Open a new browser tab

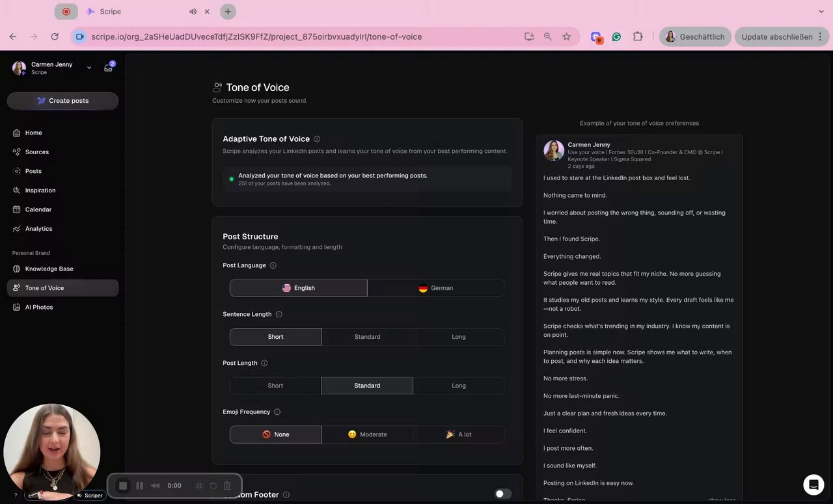pos(228,12)
